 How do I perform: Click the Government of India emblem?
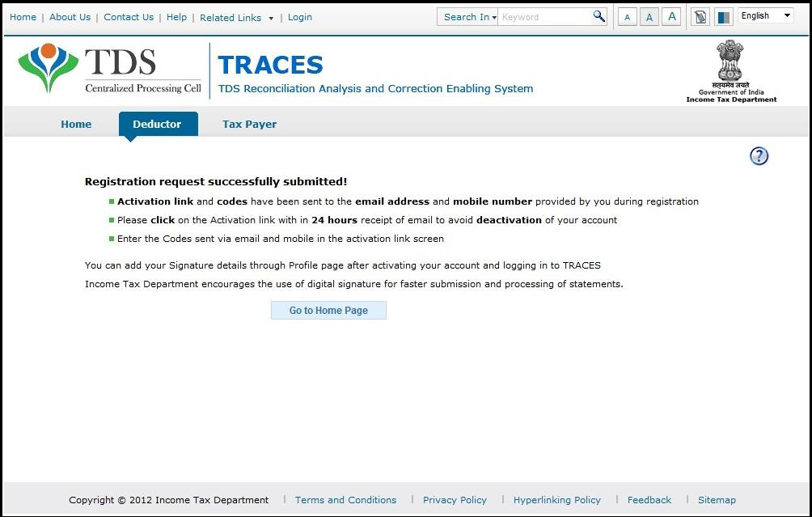tap(730, 71)
